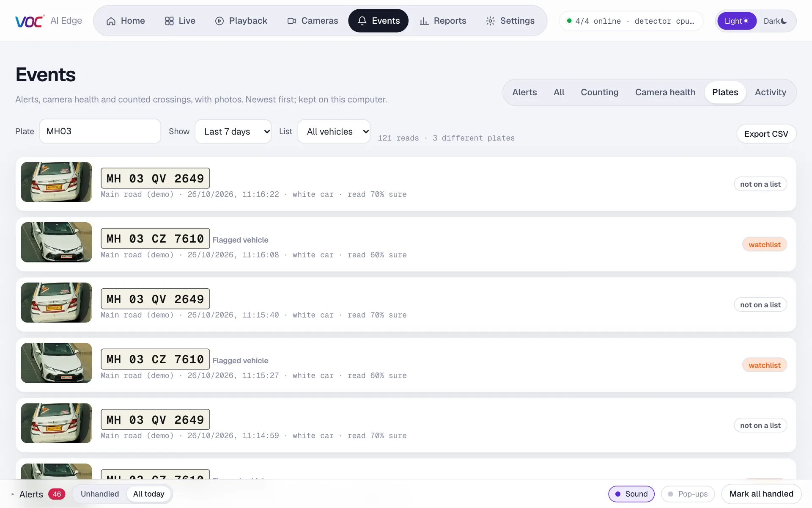
Task: Click Export CSV button
Action: pos(766,134)
